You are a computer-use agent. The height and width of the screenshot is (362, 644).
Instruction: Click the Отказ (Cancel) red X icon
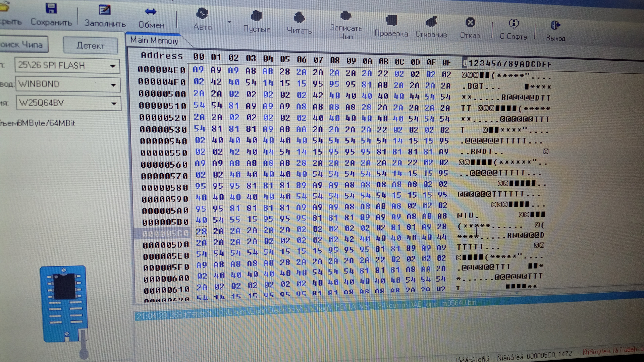coord(470,23)
